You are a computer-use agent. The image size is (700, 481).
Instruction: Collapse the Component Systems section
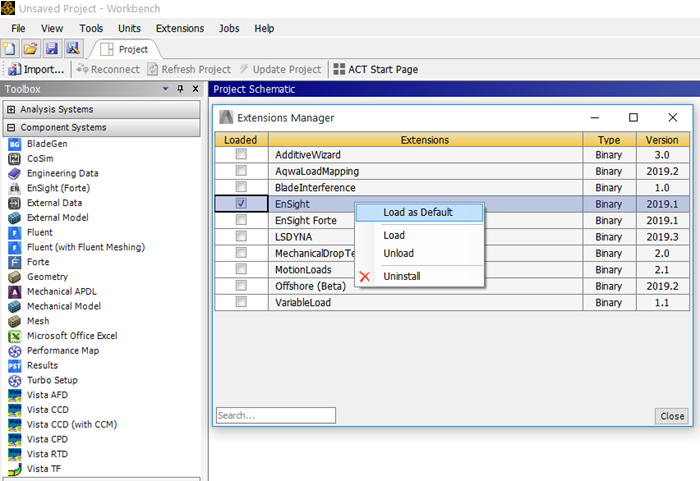click(x=11, y=128)
